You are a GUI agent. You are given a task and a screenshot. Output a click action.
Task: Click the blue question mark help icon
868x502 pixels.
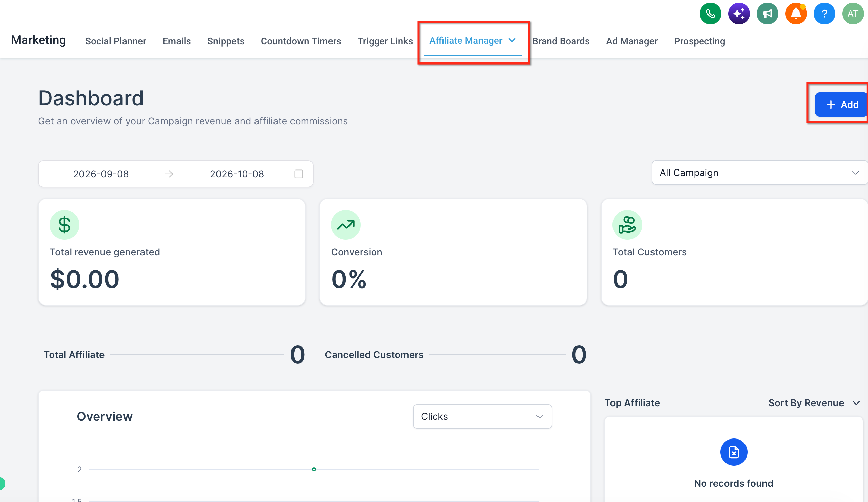click(824, 14)
